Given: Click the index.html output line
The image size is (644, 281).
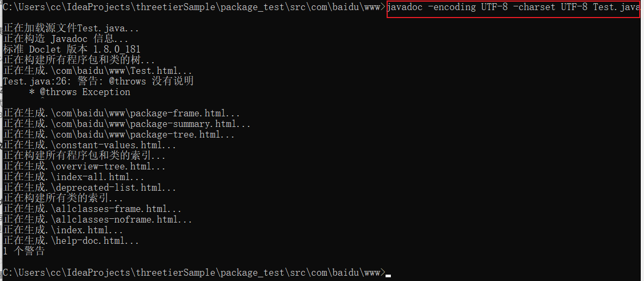Looking at the screenshot, I should 63,230.
